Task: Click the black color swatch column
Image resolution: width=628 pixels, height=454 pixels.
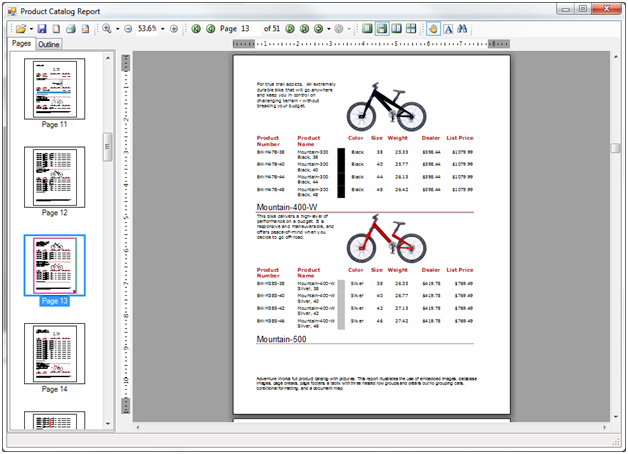Action: (x=341, y=173)
